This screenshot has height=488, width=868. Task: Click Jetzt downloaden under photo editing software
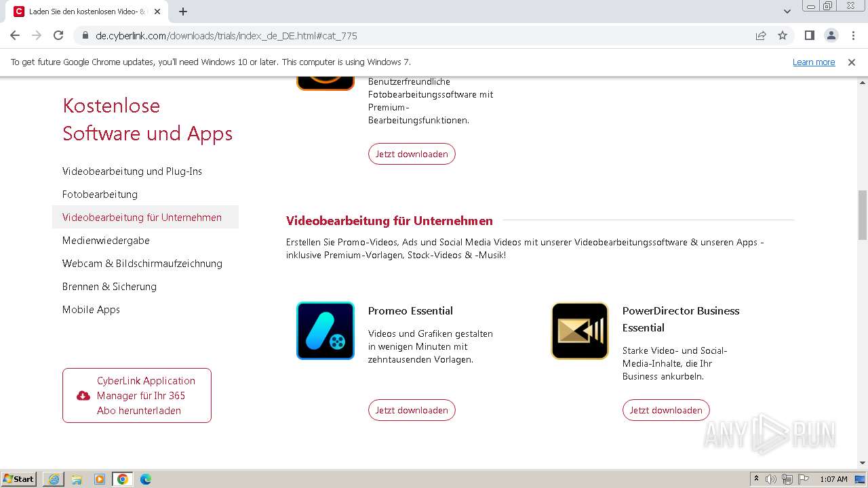(x=412, y=154)
